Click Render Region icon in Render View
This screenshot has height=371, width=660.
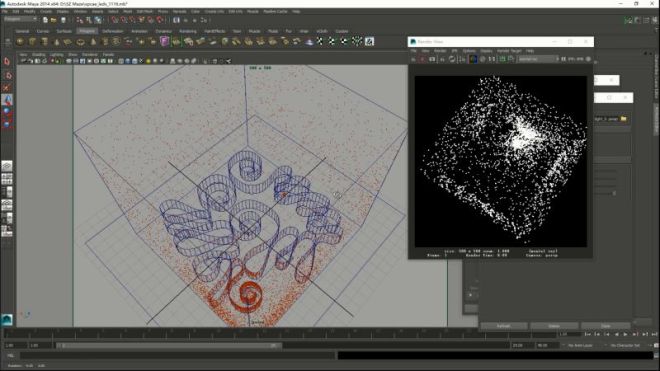coord(423,59)
